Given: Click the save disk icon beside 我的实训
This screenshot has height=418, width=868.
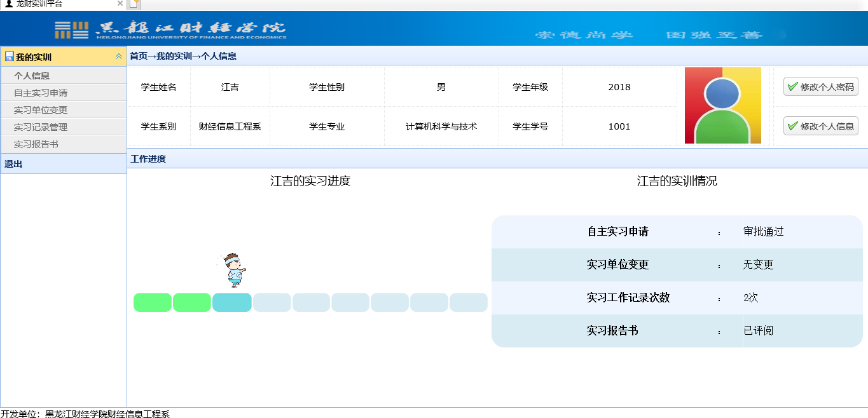Looking at the screenshot, I should click(x=9, y=57).
